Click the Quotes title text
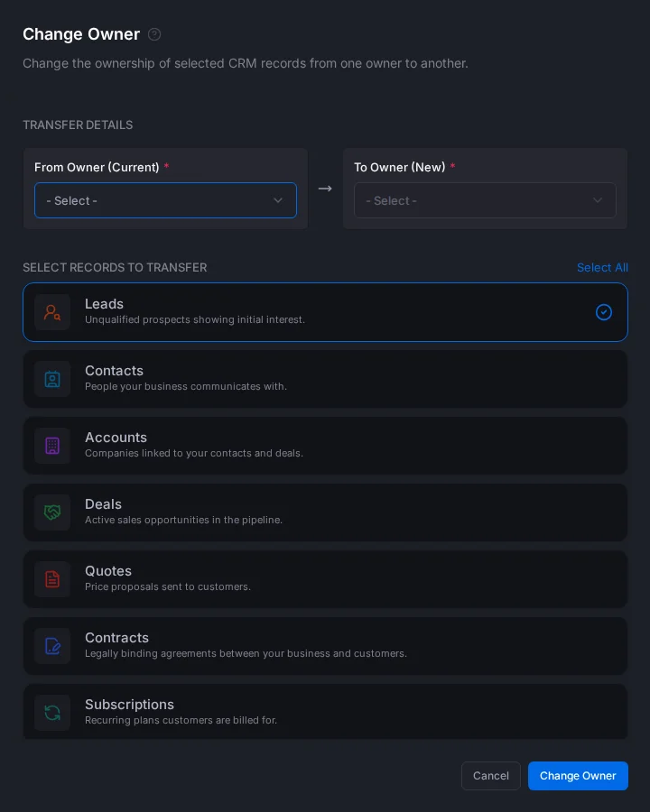Image resolution: width=650 pixels, height=812 pixels. (108, 571)
